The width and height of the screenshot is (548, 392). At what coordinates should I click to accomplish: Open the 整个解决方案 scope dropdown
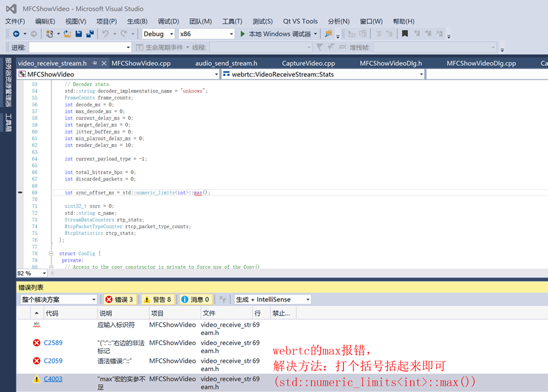tap(58, 300)
